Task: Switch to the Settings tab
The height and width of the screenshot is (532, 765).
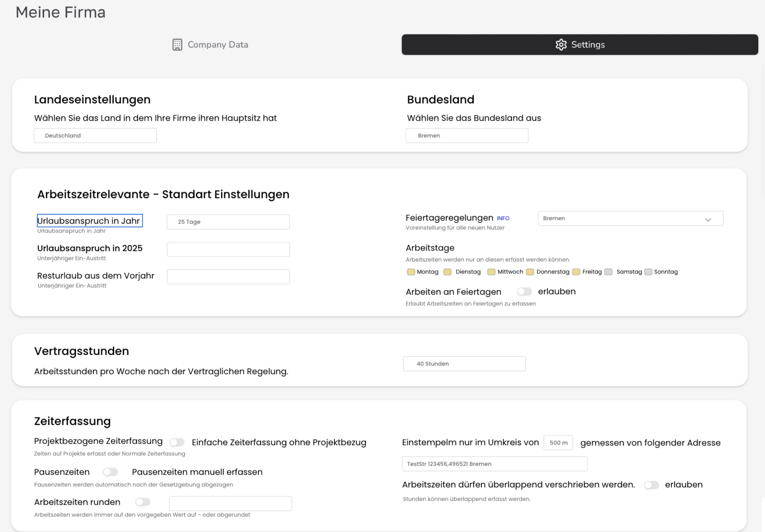Action: pos(580,45)
